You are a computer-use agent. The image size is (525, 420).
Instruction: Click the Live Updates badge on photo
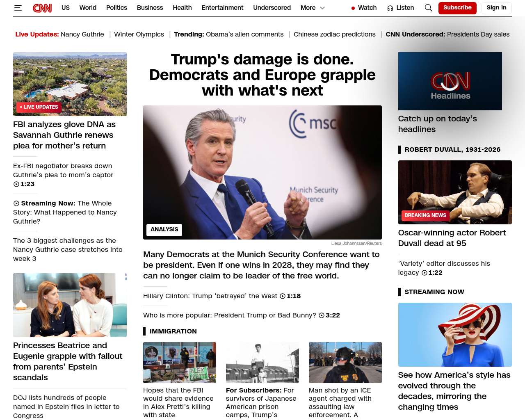[x=39, y=107]
